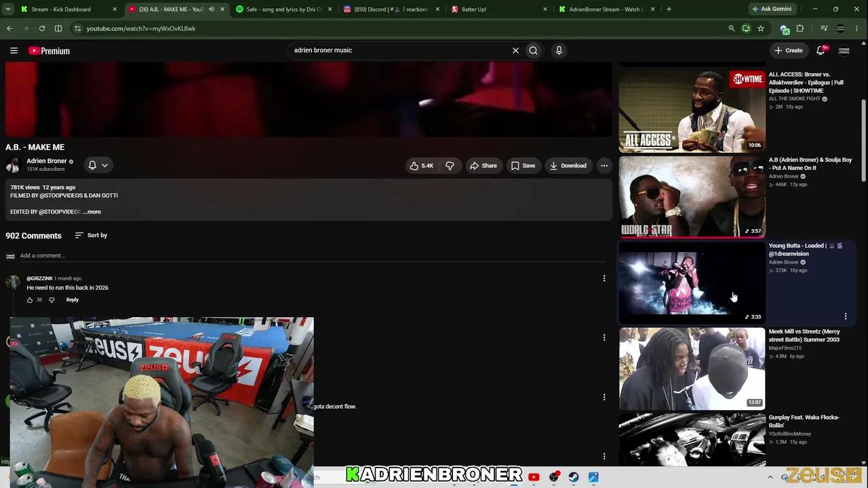Open the Photos app in the taskbar
The width and height of the screenshot is (868, 488).
click(x=593, y=477)
